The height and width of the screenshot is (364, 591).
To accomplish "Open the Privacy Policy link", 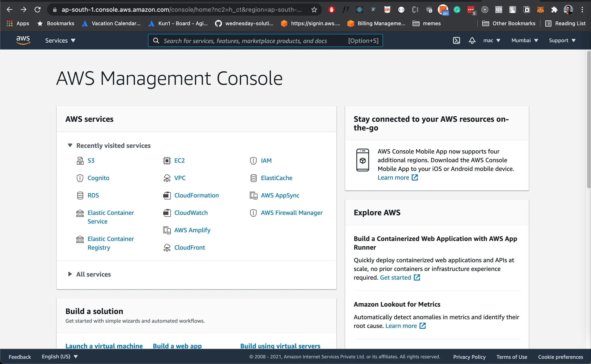I will 469,357.
